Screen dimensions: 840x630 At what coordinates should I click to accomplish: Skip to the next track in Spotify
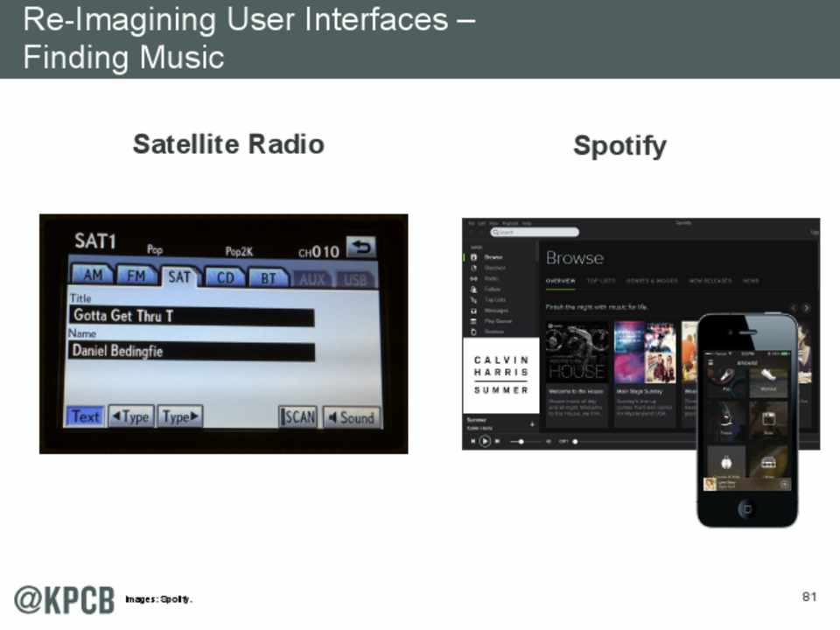coord(497,442)
